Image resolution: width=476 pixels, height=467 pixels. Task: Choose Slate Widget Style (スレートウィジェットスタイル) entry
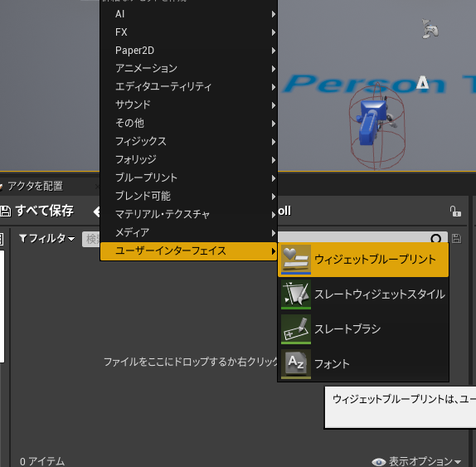(x=363, y=294)
